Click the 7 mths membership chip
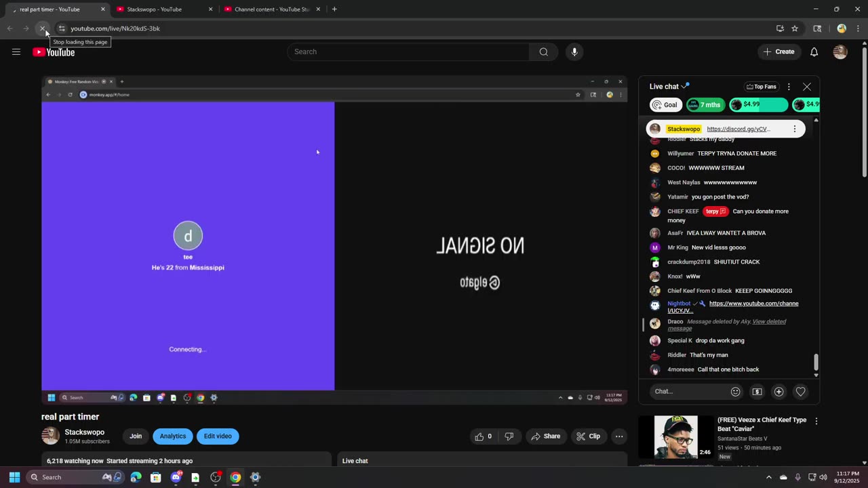 pos(705,105)
